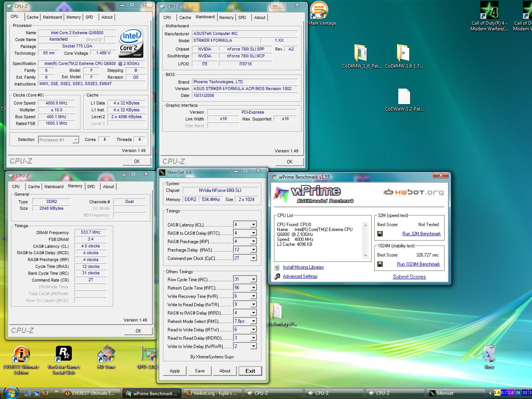This screenshot has height=399, width=532.
Task: Switch to EVEREST Ultimate taskbar button
Action: (91, 393)
